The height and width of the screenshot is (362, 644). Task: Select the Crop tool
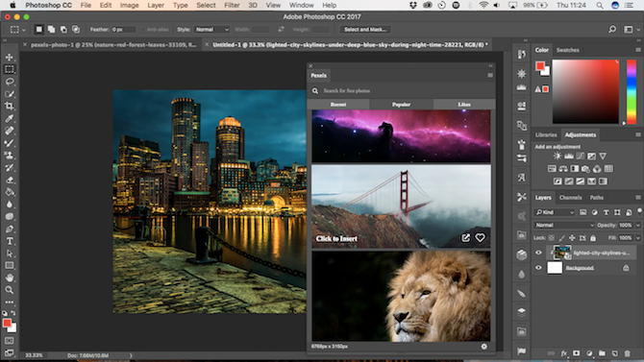coord(9,106)
